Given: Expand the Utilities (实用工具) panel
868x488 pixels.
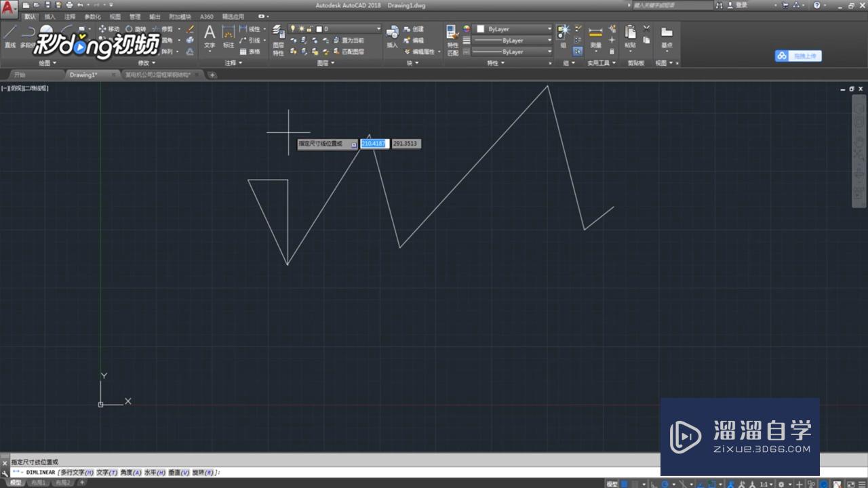Looking at the screenshot, I should coord(601,62).
